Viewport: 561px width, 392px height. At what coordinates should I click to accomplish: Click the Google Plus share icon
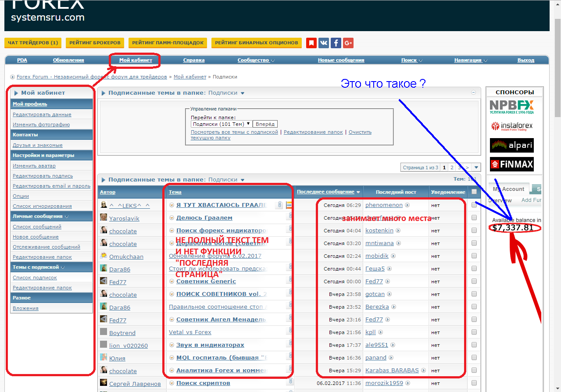[348, 43]
